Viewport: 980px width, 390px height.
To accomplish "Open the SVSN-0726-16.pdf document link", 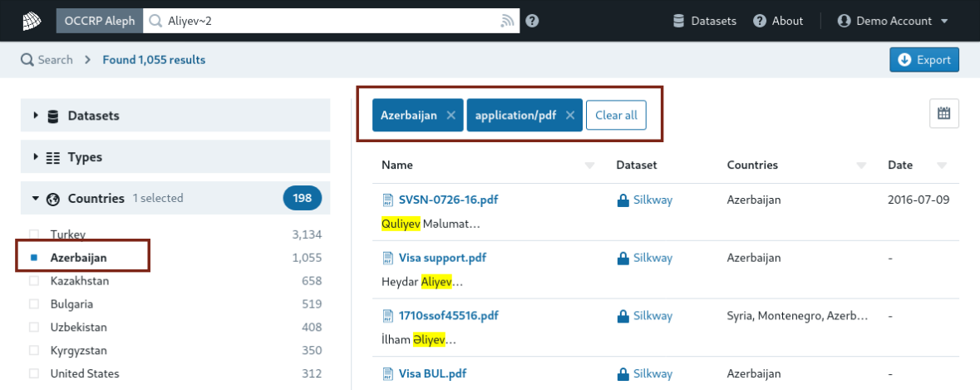I will pyautogui.click(x=448, y=200).
